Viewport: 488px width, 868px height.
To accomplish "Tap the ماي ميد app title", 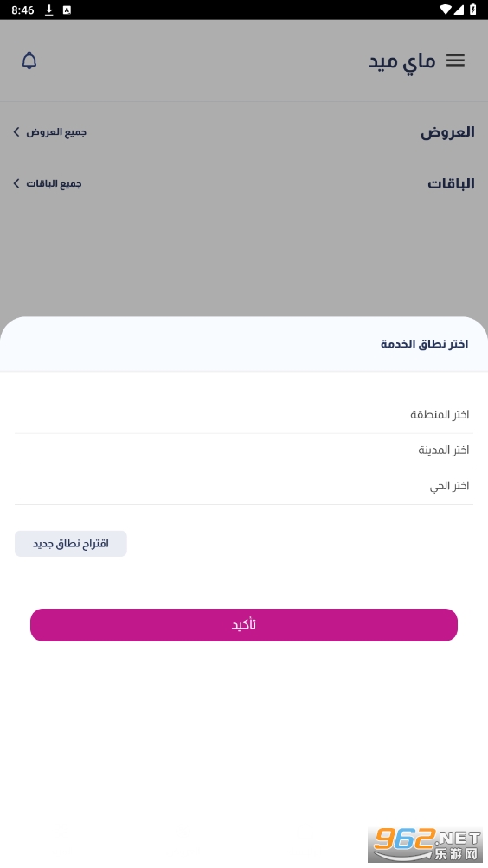I will pyautogui.click(x=401, y=61).
